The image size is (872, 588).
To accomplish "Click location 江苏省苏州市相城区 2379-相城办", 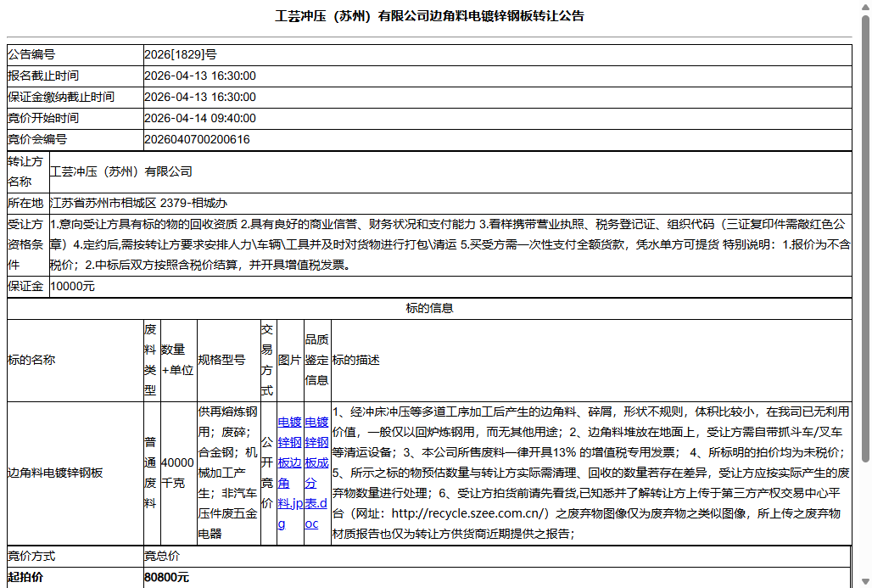I will [138, 203].
